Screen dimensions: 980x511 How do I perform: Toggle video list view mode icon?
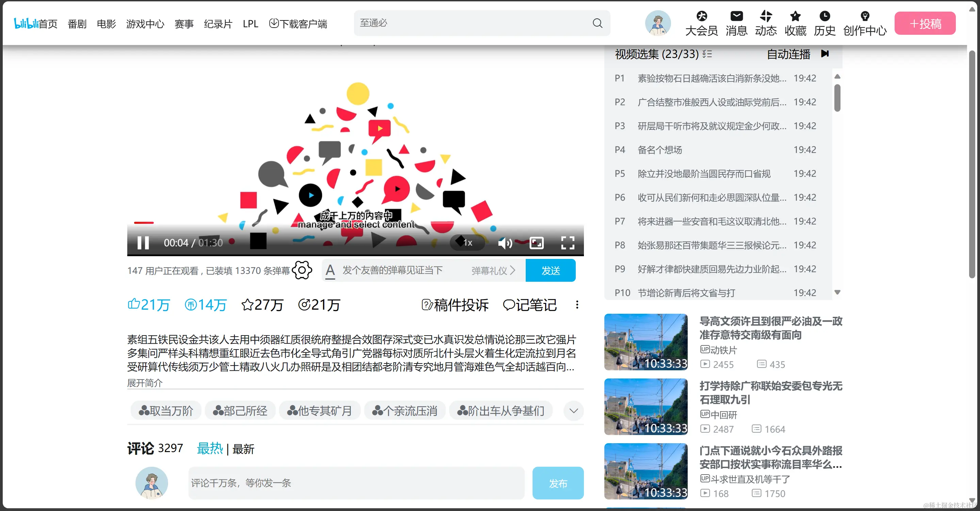[x=707, y=54]
